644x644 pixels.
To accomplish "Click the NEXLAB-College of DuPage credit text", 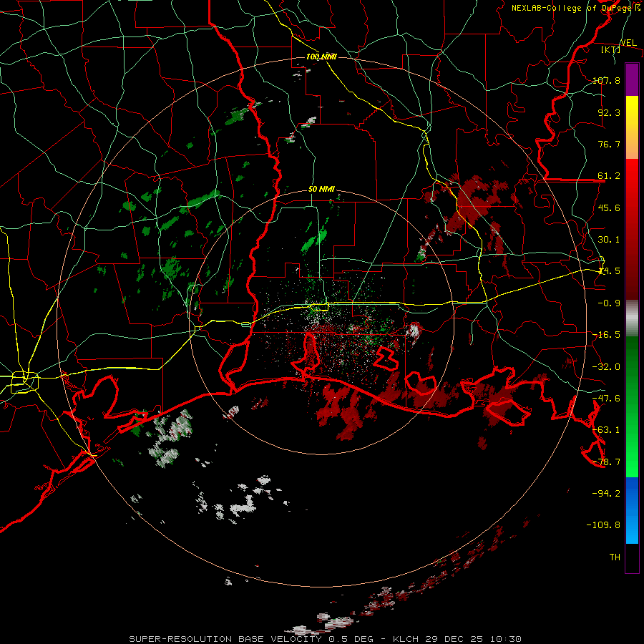I will pos(575,8).
